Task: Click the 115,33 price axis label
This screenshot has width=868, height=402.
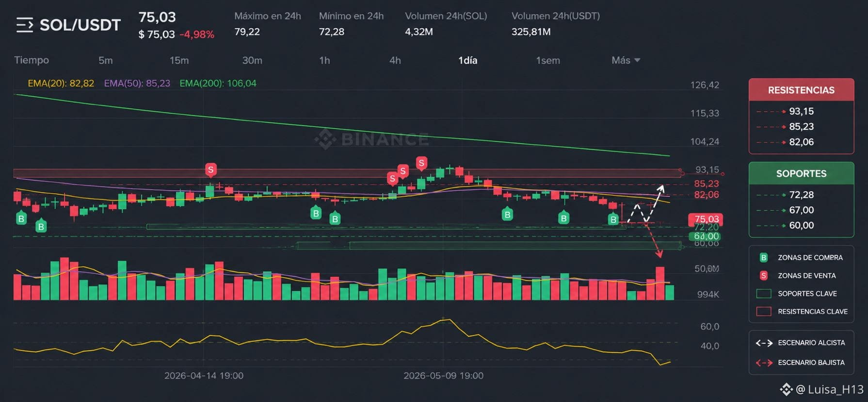Action: (705, 113)
